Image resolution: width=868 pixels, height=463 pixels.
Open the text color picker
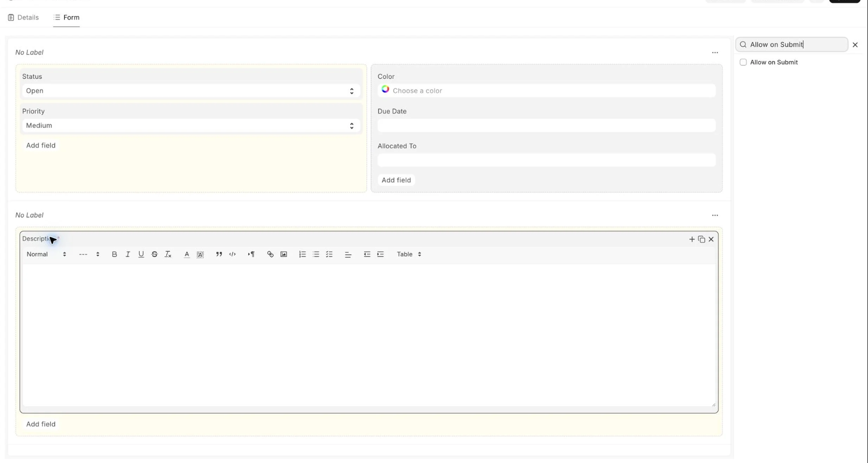tap(187, 254)
